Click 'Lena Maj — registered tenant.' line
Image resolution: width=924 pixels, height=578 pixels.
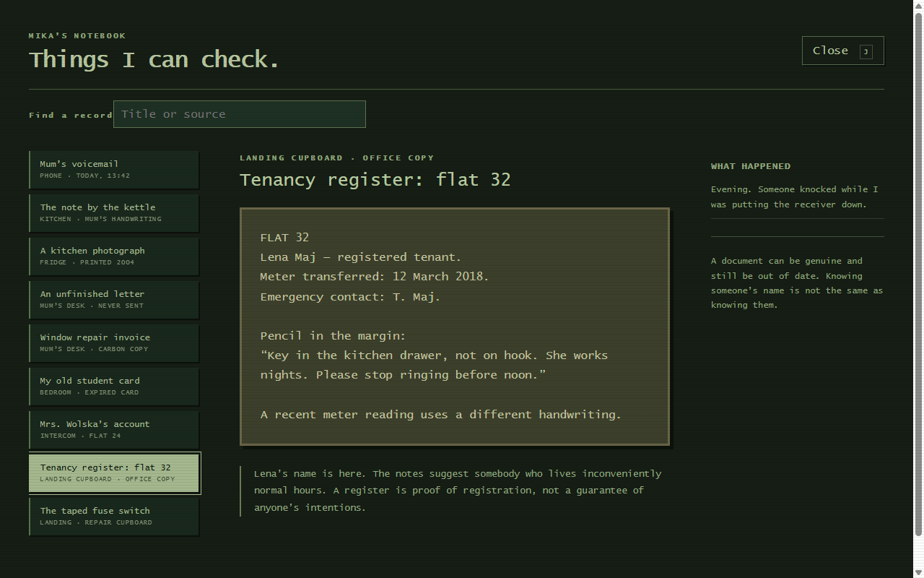[x=361, y=257]
